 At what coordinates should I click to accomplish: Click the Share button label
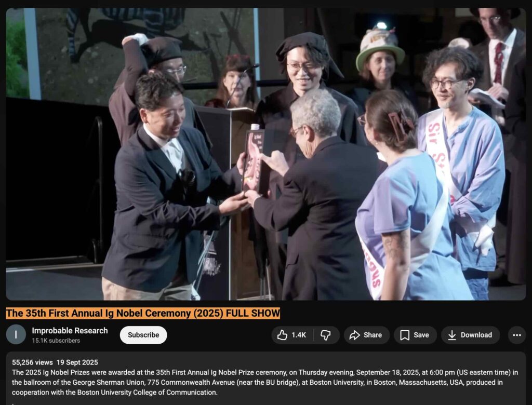pos(373,335)
